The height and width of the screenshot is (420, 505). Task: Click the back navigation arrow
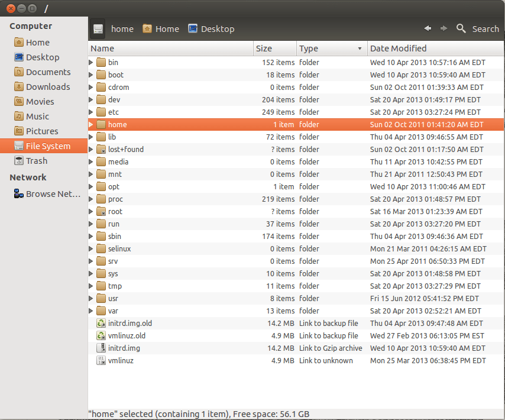427,28
